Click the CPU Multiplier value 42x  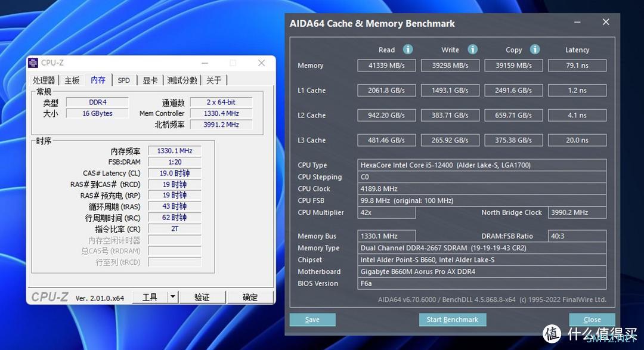pyautogui.click(x=386, y=212)
